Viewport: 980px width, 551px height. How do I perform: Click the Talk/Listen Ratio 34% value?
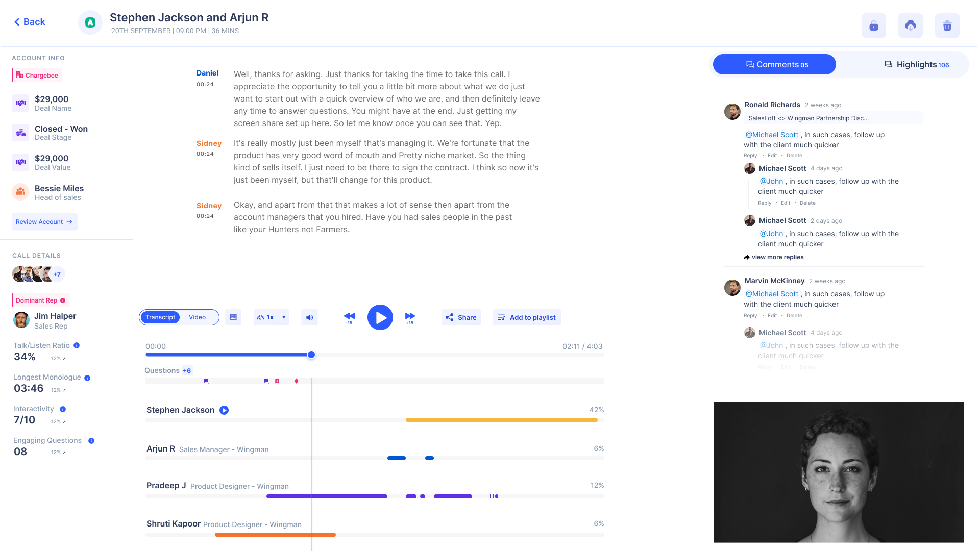point(24,357)
